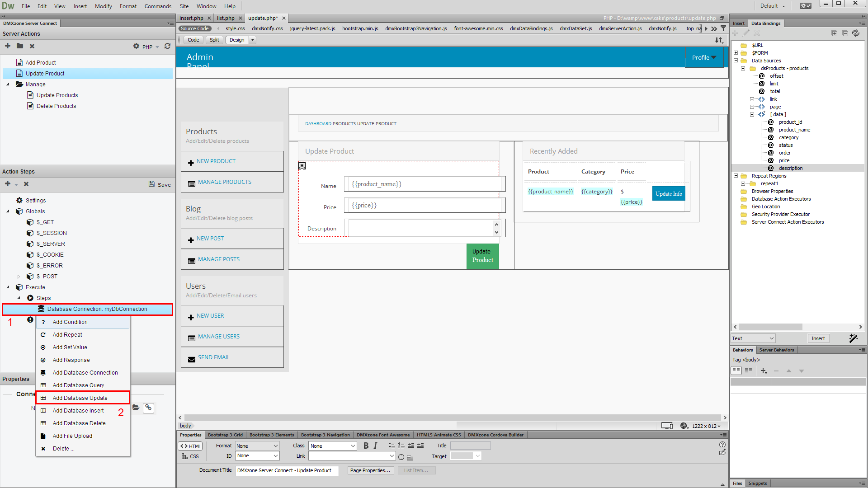Image resolution: width=868 pixels, height=488 pixels.
Task: Click the add new server action plus icon
Action: tap(8, 46)
